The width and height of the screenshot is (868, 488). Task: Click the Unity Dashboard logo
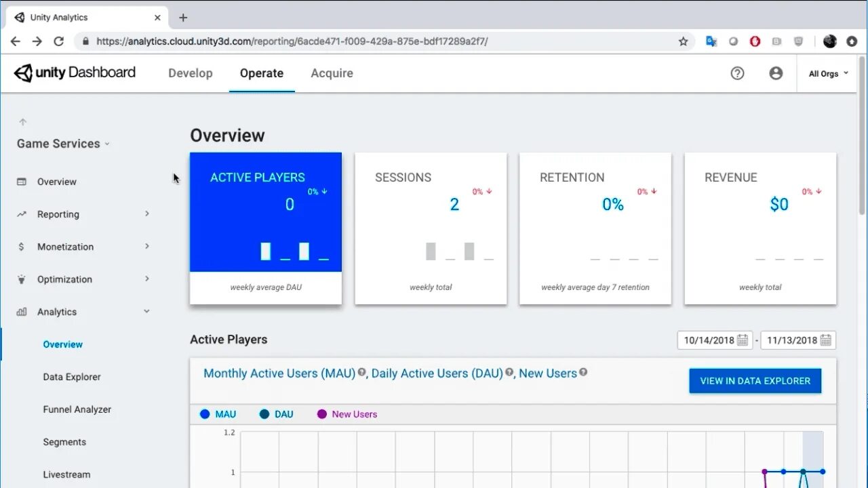coord(75,73)
